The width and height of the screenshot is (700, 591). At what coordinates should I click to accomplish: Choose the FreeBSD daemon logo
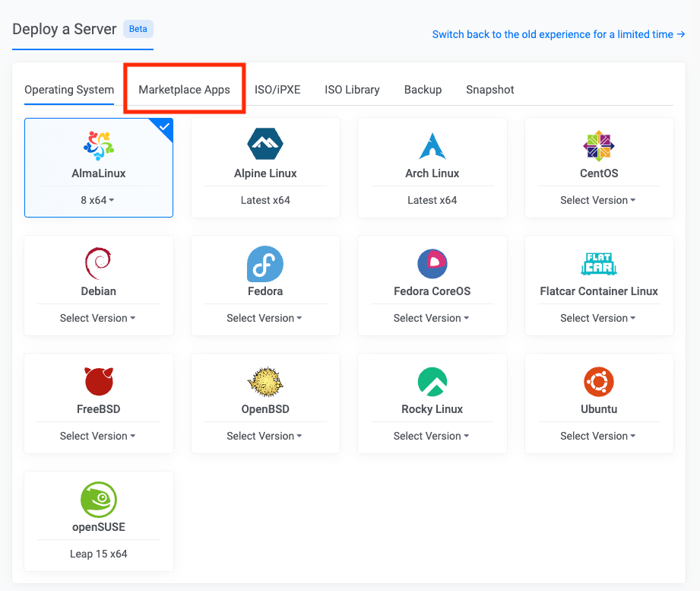point(99,381)
